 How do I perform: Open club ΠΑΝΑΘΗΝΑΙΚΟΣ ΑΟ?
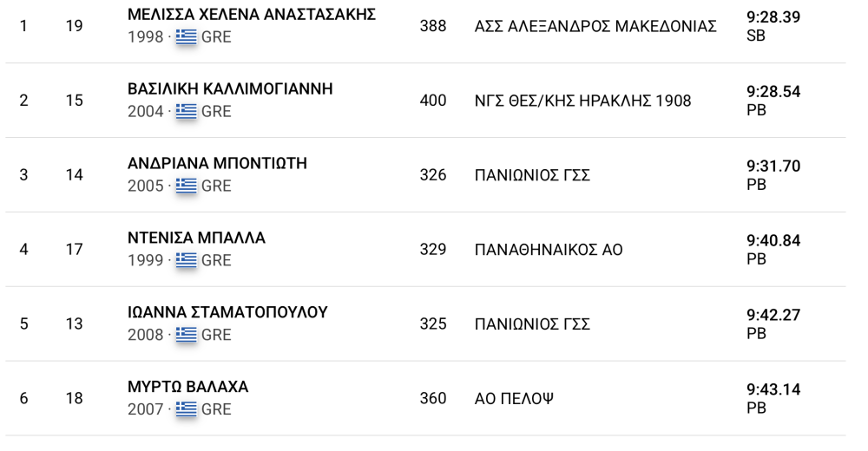tap(549, 250)
